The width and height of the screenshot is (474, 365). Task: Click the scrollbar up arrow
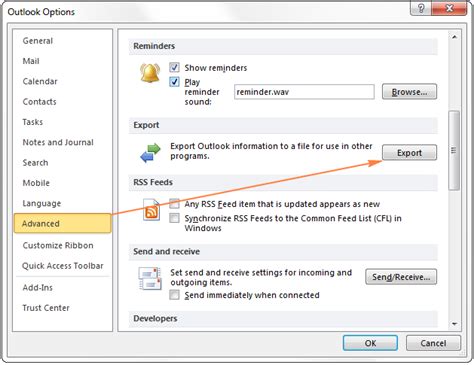coord(454,37)
